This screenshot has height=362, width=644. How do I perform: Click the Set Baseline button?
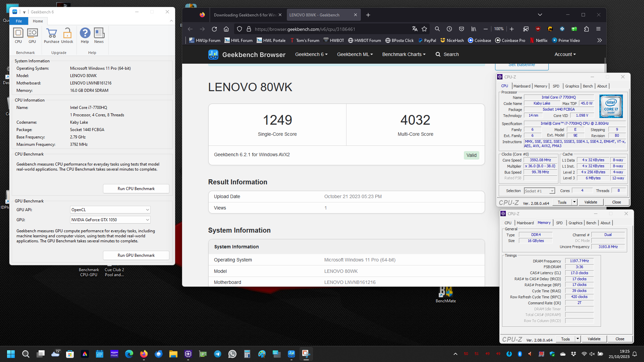[x=522, y=66]
